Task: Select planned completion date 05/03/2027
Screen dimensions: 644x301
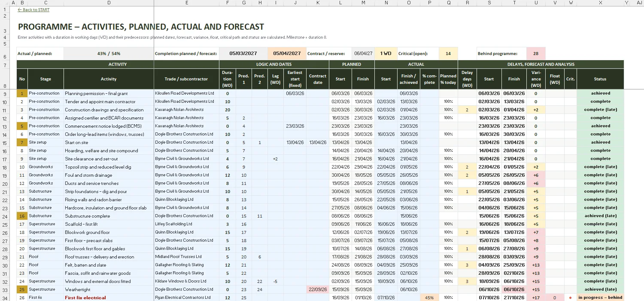Action: pyautogui.click(x=243, y=54)
